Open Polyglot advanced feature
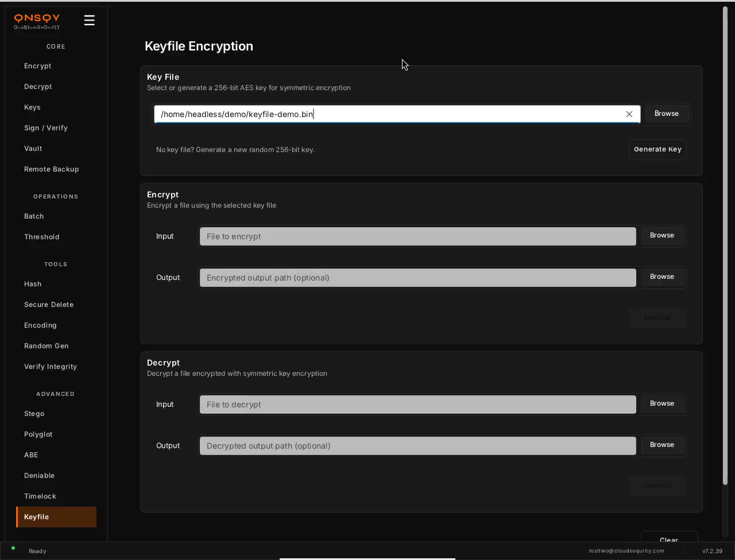 click(56, 434)
